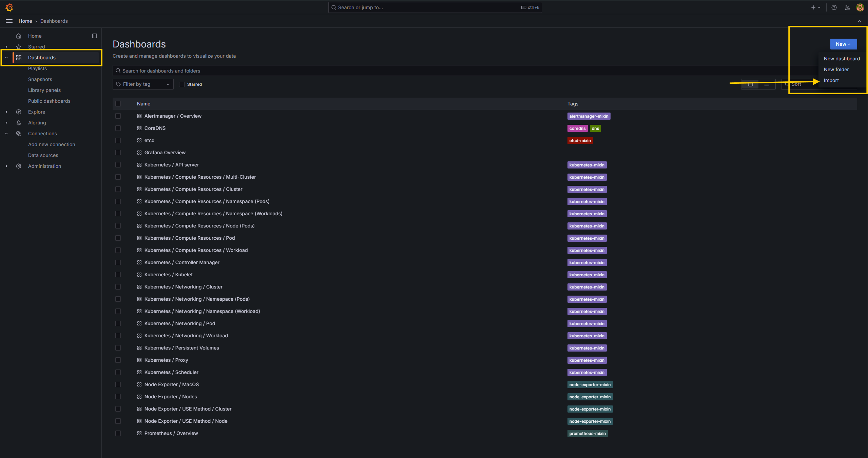
Task: Focus the Search or jump to field
Action: pos(435,7)
